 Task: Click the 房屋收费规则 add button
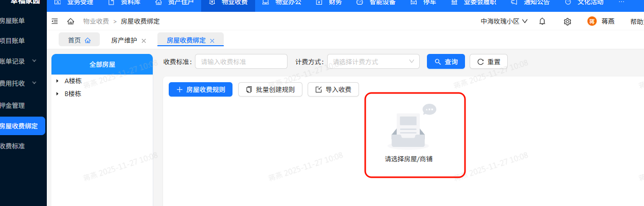tap(201, 89)
